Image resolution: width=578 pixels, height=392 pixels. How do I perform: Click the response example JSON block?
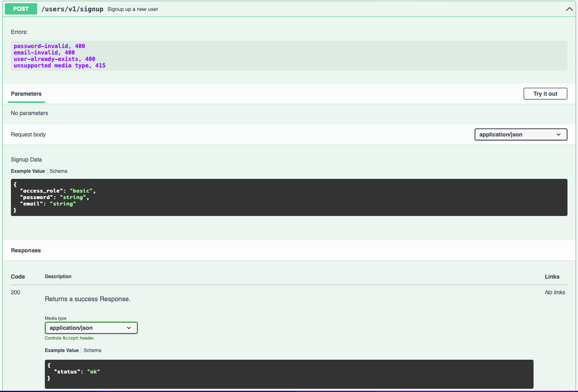point(289,374)
